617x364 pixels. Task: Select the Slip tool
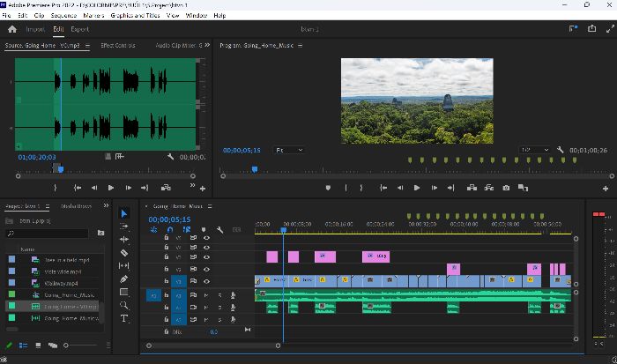[124, 265]
